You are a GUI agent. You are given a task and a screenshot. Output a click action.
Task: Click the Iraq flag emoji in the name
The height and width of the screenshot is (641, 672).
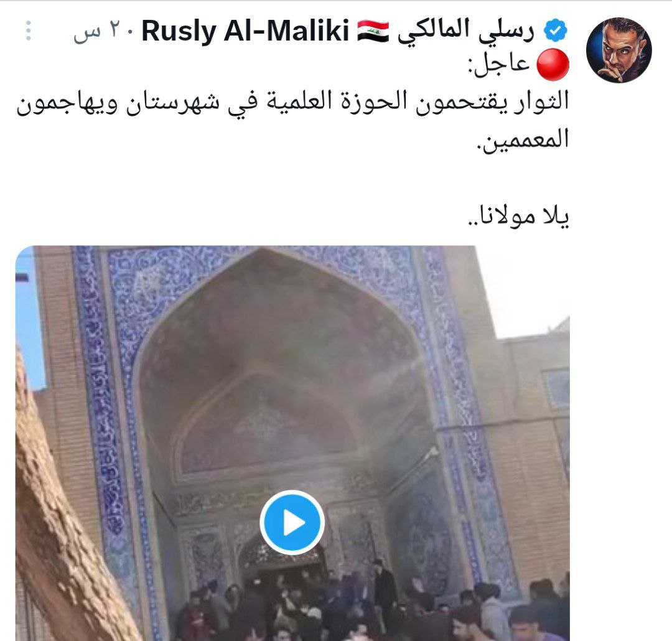tap(373, 31)
